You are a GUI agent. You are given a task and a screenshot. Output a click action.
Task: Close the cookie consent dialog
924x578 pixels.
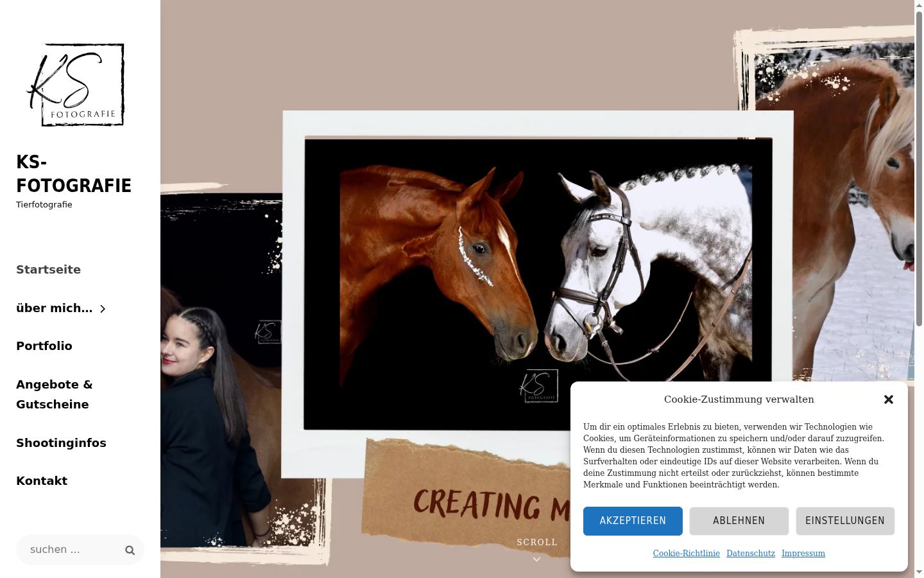click(889, 399)
